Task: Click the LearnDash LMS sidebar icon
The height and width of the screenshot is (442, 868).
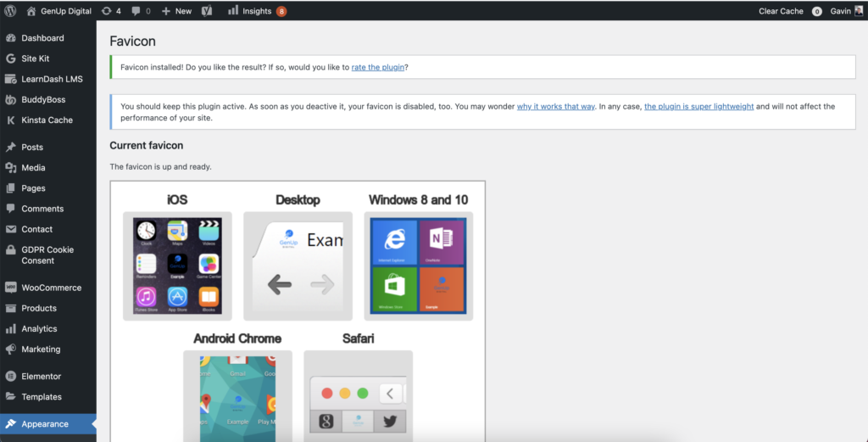Action: click(x=10, y=79)
